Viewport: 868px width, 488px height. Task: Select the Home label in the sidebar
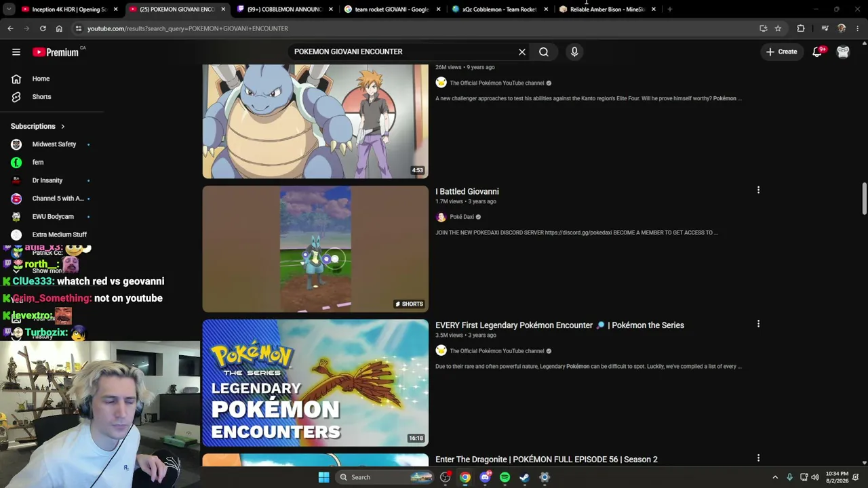coord(41,79)
